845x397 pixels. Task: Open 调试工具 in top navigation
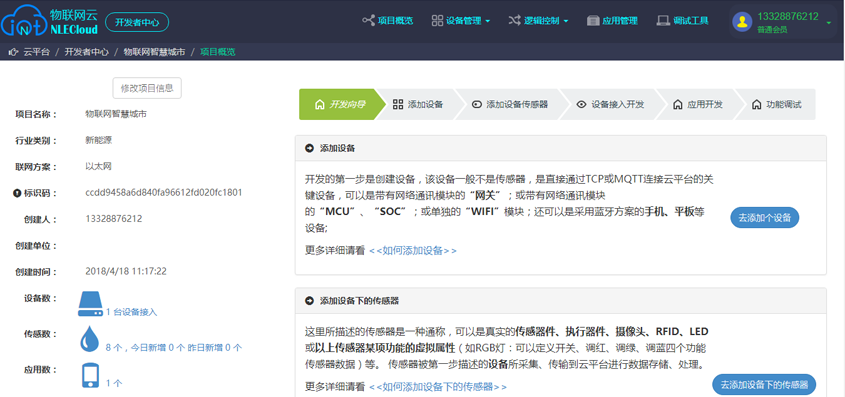click(682, 21)
